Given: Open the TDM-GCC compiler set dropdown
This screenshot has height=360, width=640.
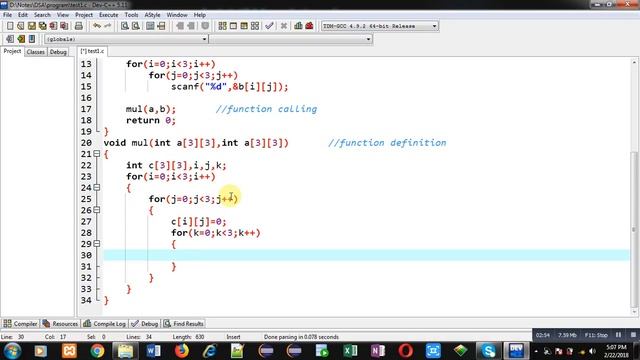Looking at the screenshot, I should (380, 26).
